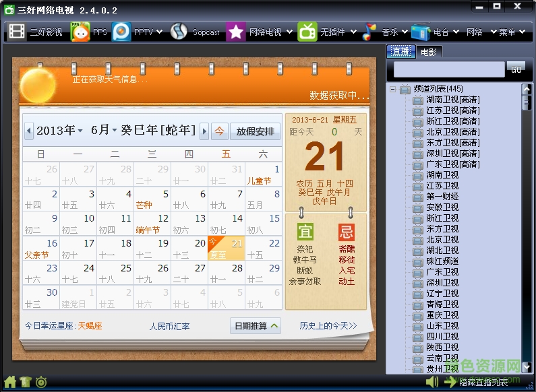
Task: Go to previous month arrow
Action: 29,131
